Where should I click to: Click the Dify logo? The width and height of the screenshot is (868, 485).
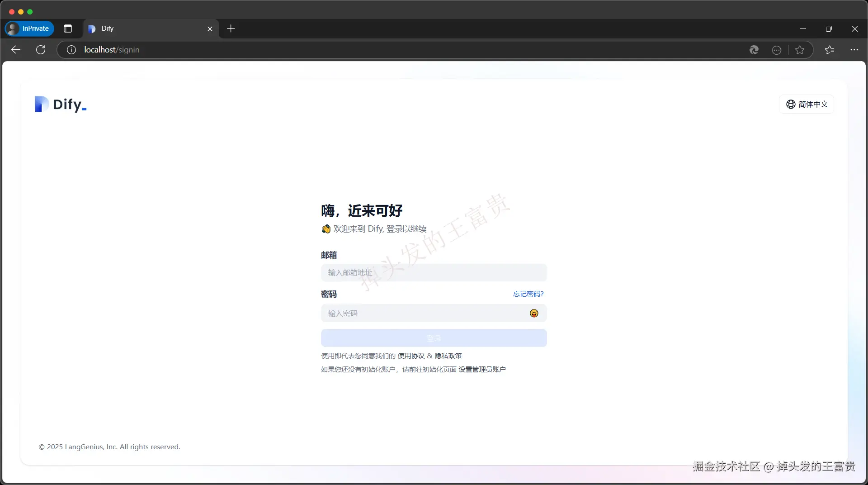(60, 104)
